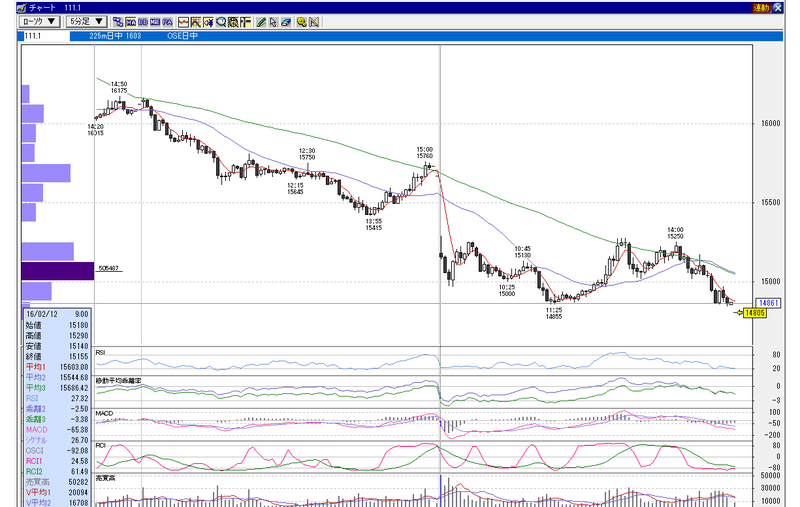Screen dimensions: 800x507
Task: Toggle the BB Bollinger band indicator
Action: (143, 22)
